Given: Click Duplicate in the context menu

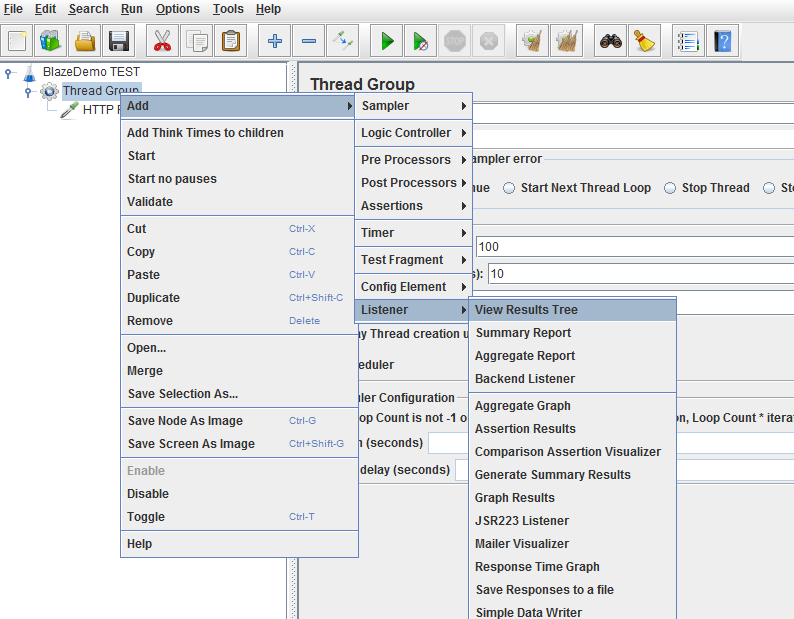Looking at the screenshot, I should point(153,298).
